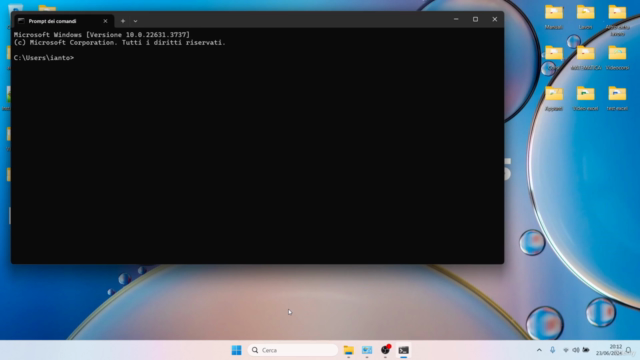This screenshot has width=640, height=360.
Task: Minimize the command prompt window
Action: click(x=456, y=19)
